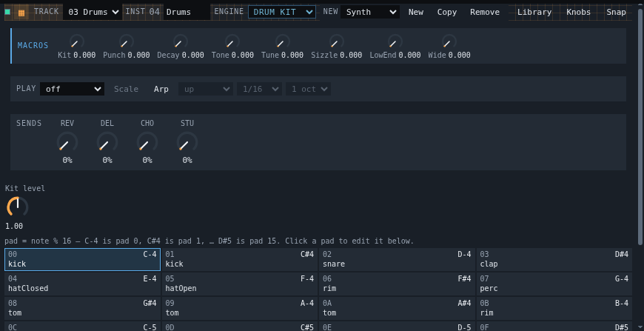Select pad 0B rim on B-4

pos(554,308)
